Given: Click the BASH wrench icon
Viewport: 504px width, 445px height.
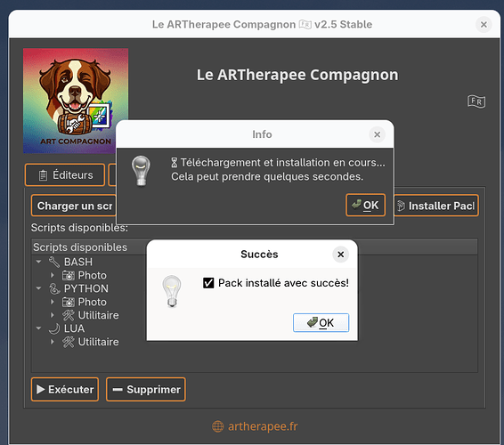Looking at the screenshot, I should [x=54, y=263].
